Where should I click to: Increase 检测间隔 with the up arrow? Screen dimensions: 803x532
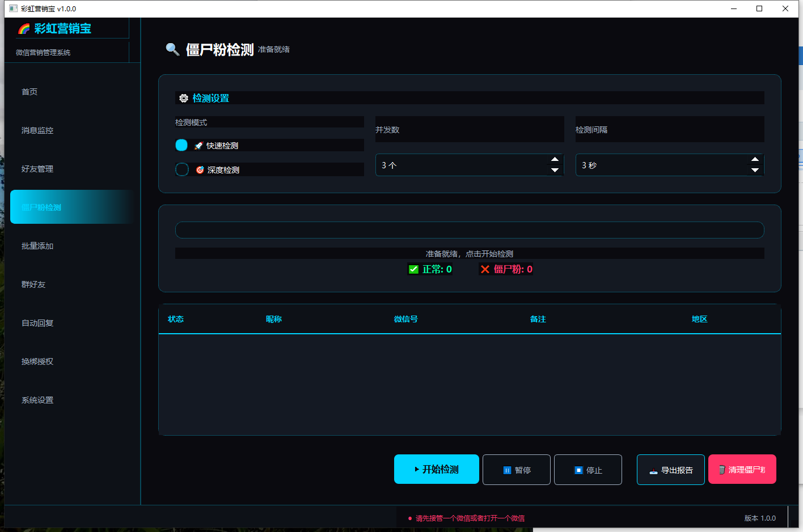[755, 159]
